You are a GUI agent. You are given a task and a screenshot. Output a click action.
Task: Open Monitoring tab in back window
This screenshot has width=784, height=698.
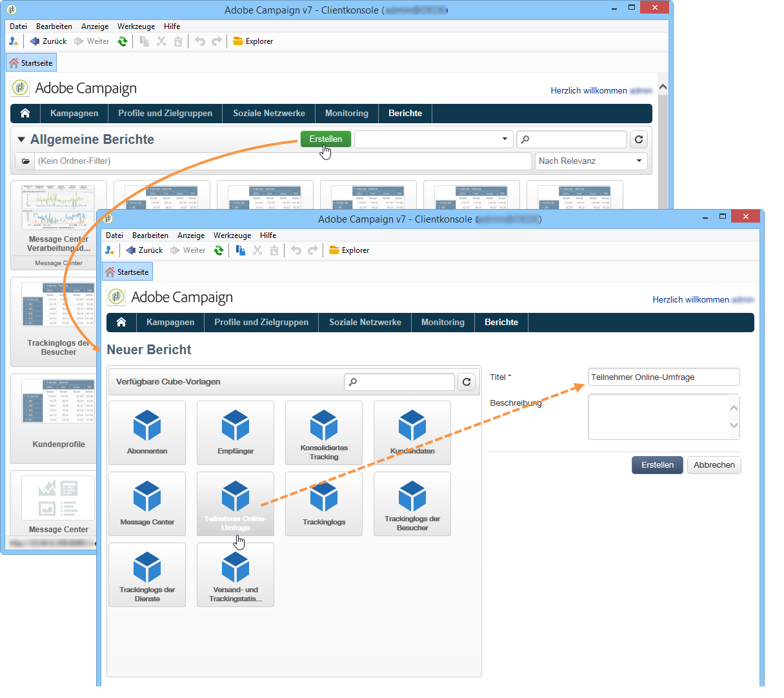347,113
